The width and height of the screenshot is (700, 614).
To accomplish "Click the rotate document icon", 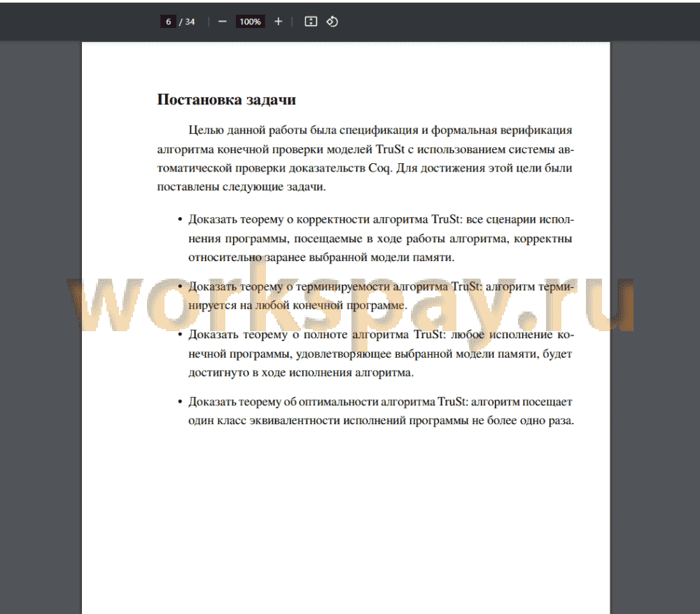I will pos(332,22).
